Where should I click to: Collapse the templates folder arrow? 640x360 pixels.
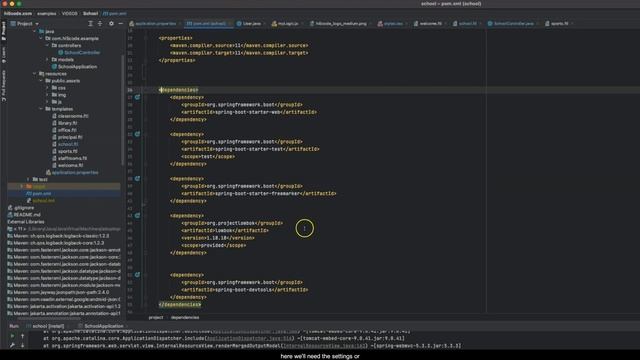[41, 109]
